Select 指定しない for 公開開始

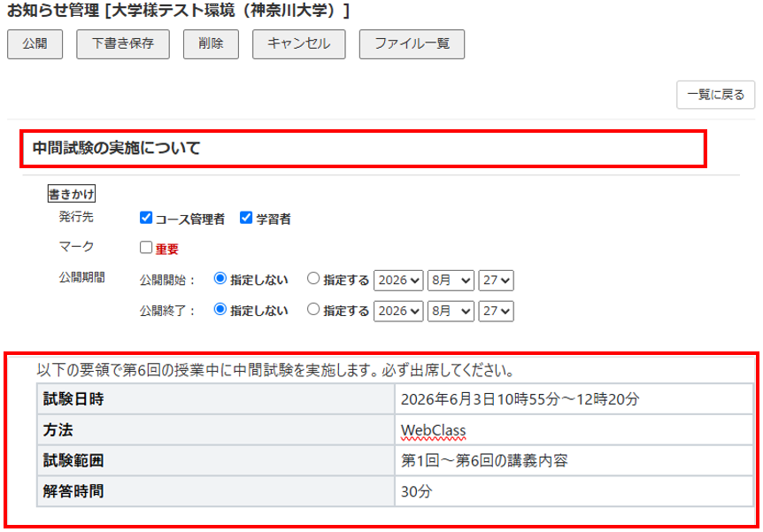220,279
